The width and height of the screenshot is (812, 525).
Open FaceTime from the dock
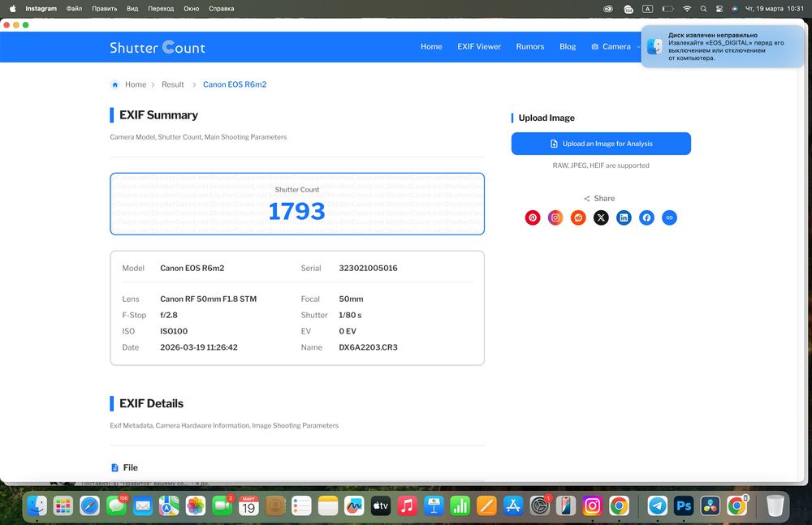[222, 506]
